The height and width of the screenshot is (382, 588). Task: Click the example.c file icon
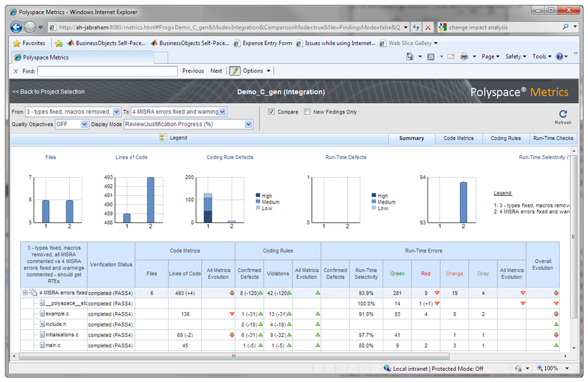pos(42,313)
